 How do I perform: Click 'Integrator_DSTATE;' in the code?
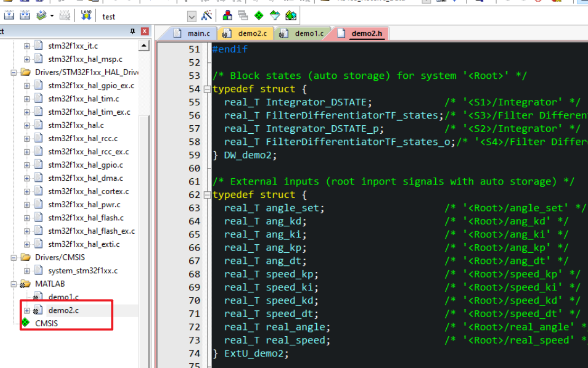pos(319,102)
